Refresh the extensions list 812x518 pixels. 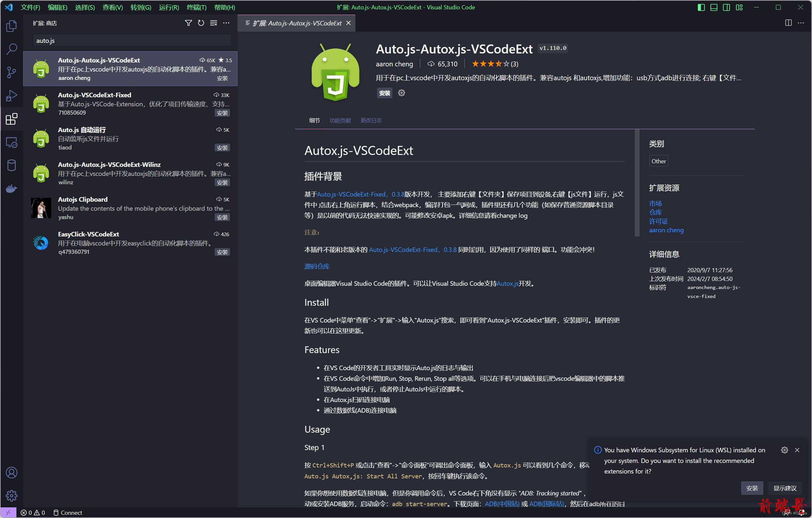coord(201,23)
